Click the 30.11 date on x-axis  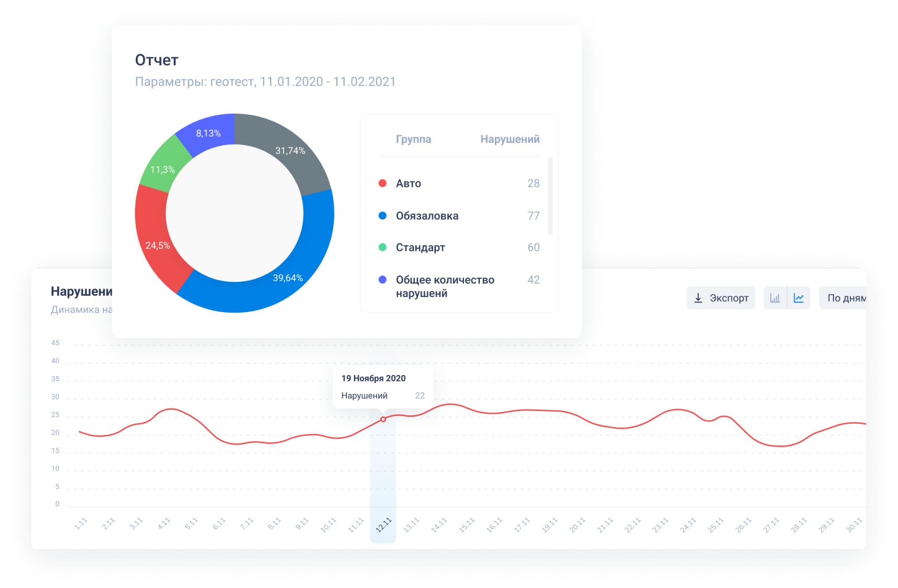click(854, 525)
